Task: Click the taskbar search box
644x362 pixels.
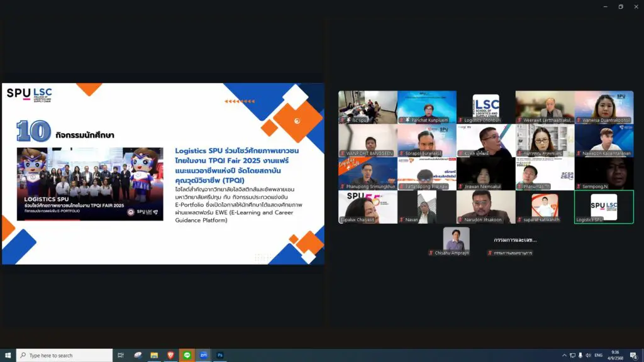Action: click(64, 355)
